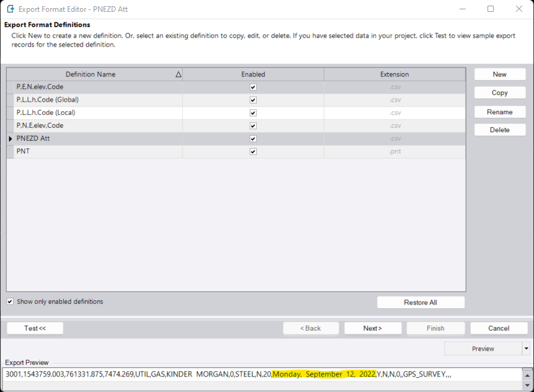Delete the selected definition
This screenshot has width=534, height=392.
tap(499, 129)
